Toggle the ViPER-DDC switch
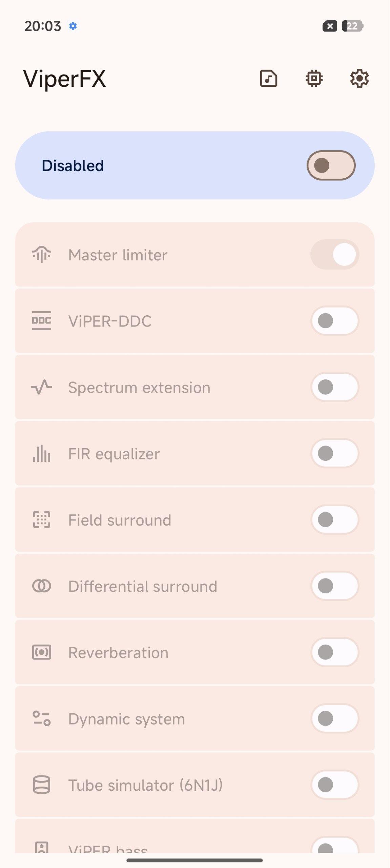390x868 pixels. 334,321
